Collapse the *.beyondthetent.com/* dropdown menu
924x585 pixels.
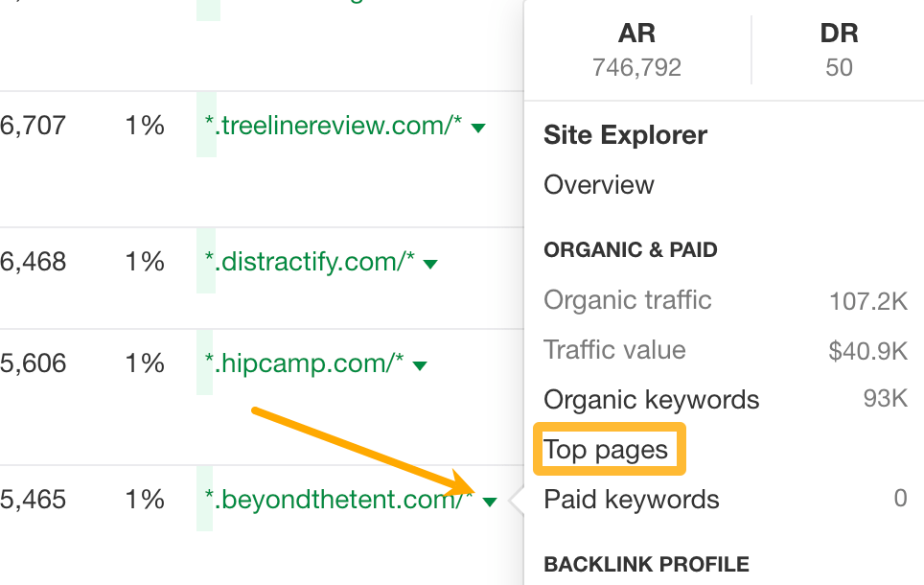click(x=491, y=500)
